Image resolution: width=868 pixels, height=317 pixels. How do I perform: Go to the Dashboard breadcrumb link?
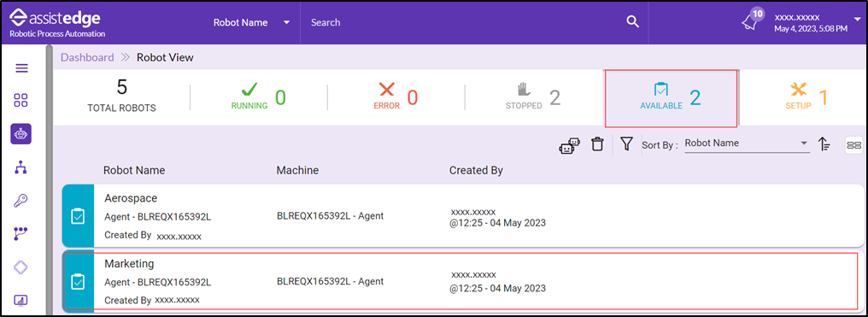click(87, 57)
